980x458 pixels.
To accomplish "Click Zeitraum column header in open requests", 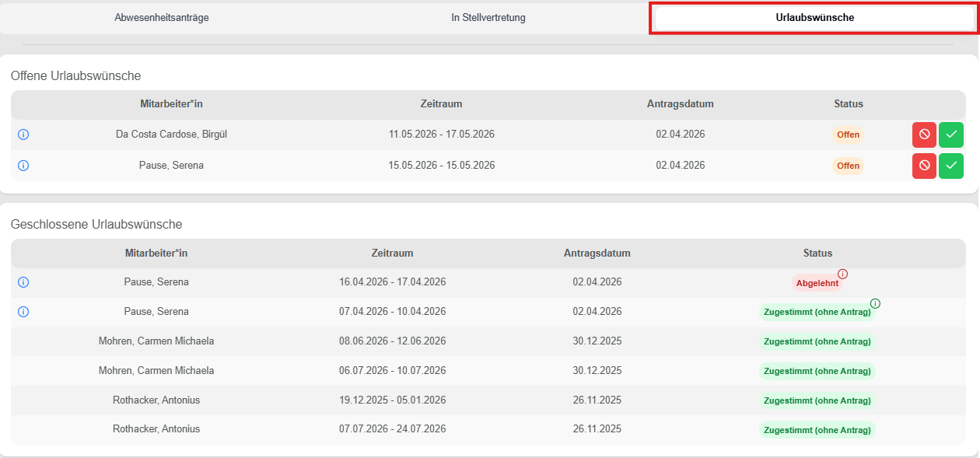I will 441,104.
